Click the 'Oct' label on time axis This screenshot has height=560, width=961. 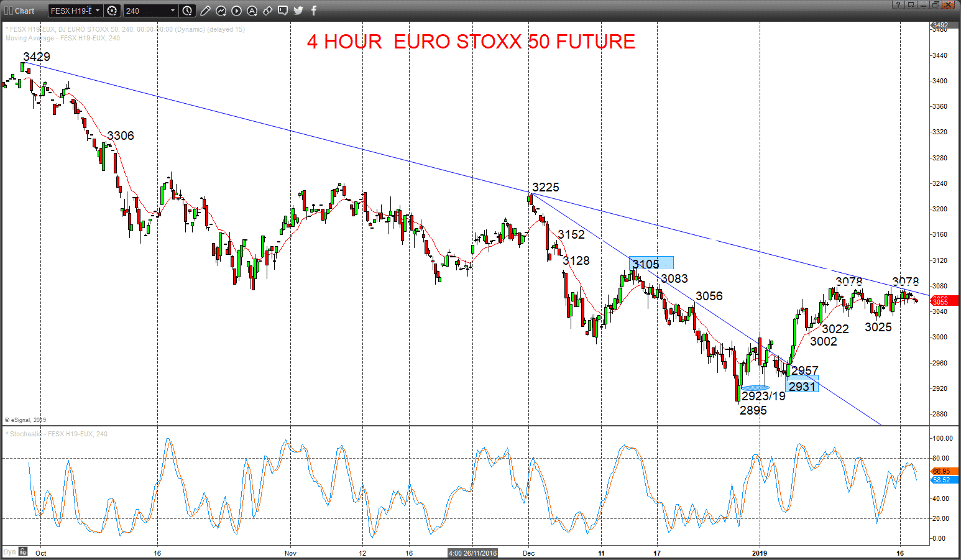pos(41,553)
